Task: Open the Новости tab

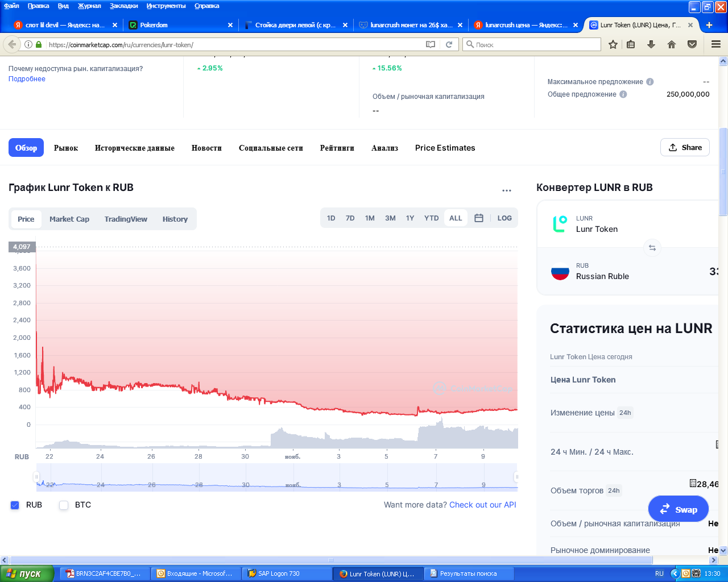Action: click(206, 148)
